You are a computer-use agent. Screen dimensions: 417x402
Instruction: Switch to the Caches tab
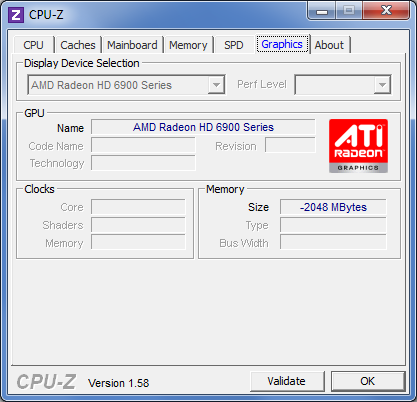tap(78, 45)
